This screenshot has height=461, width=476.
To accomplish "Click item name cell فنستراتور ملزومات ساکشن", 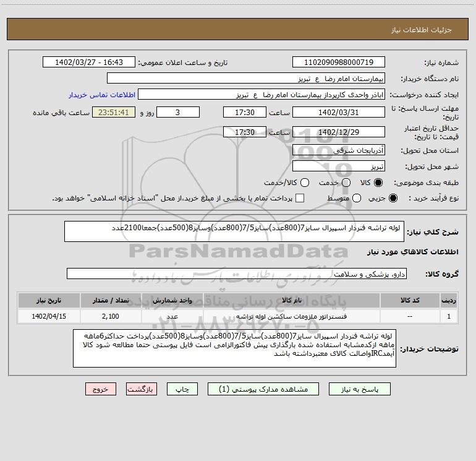I will tap(291, 316).
